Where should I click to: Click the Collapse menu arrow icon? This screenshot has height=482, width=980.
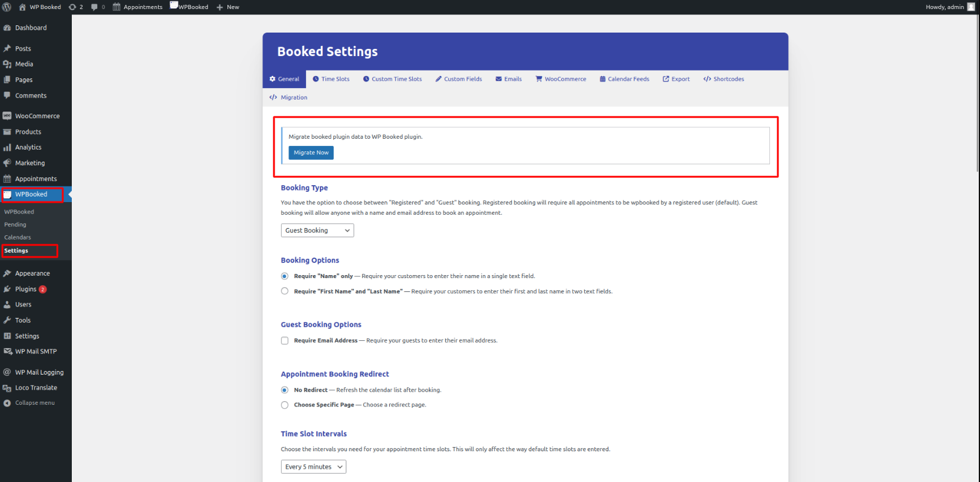coord(7,403)
